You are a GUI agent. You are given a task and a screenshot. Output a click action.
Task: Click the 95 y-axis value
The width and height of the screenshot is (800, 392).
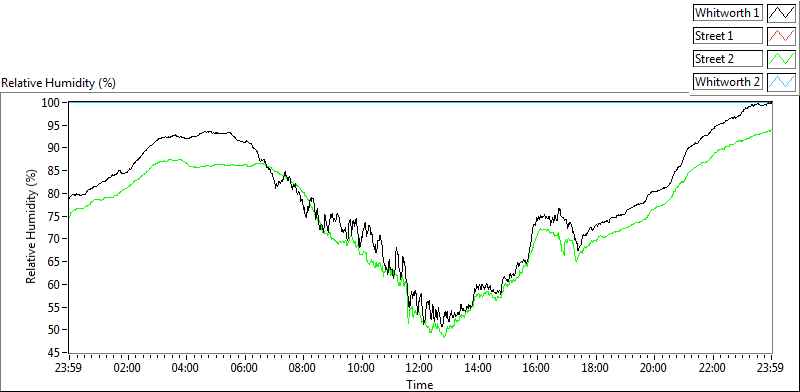coord(54,125)
